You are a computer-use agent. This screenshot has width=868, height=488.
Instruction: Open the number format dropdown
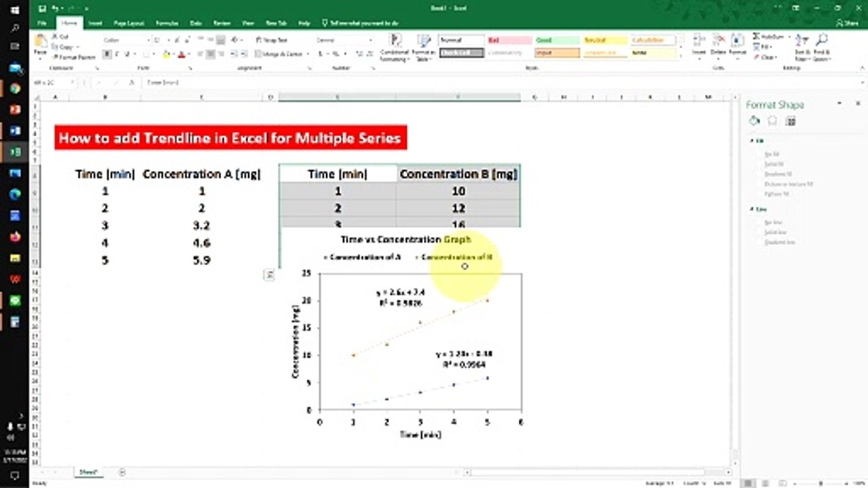coord(370,40)
